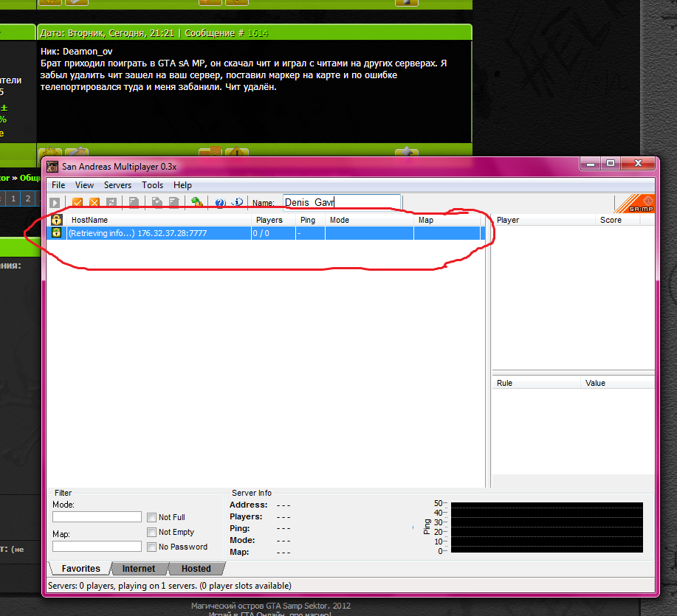Minimize the San Andreas Multiplayer window
Screen dimensions: 677x616
[x=591, y=163]
